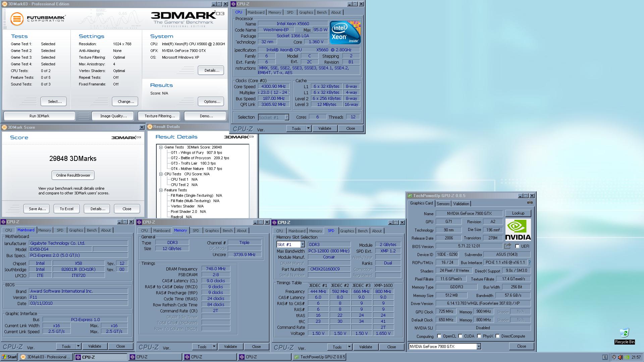Click the 3DMark03 title bar icon

click(5, 4)
